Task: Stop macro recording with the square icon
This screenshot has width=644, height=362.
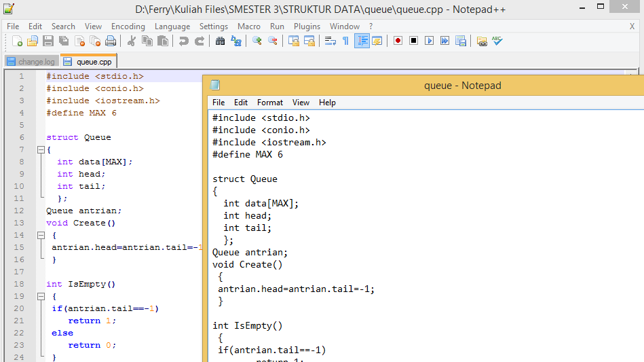Action: (413, 41)
